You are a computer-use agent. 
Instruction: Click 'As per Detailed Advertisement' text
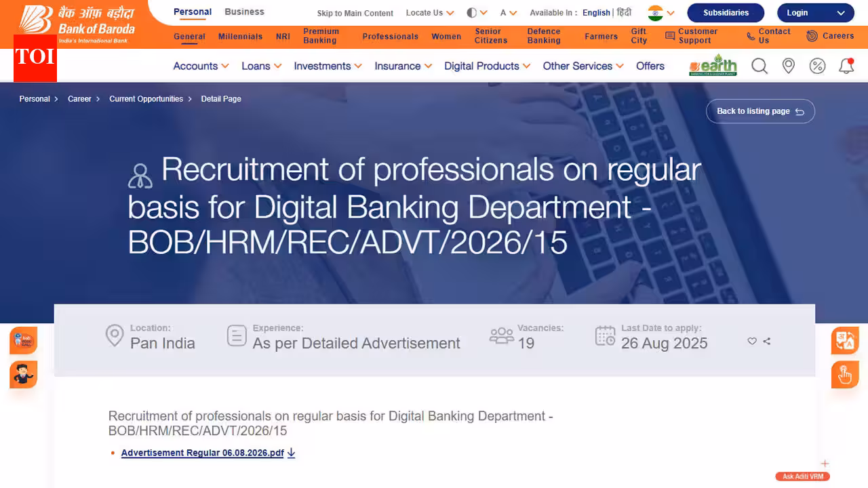click(357, 344)
